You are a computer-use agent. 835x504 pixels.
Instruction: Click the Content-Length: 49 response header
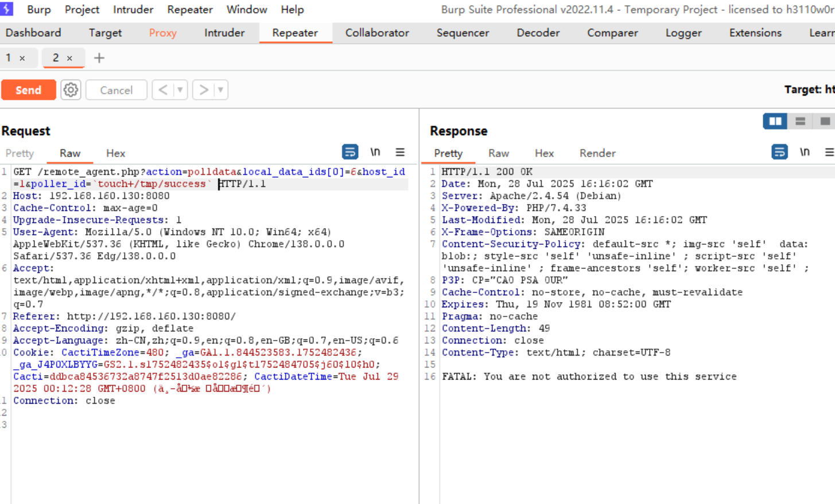[496, 328]
